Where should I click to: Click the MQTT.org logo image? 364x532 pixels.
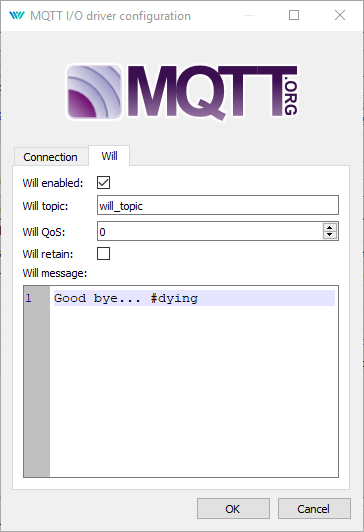pos(182,92)
